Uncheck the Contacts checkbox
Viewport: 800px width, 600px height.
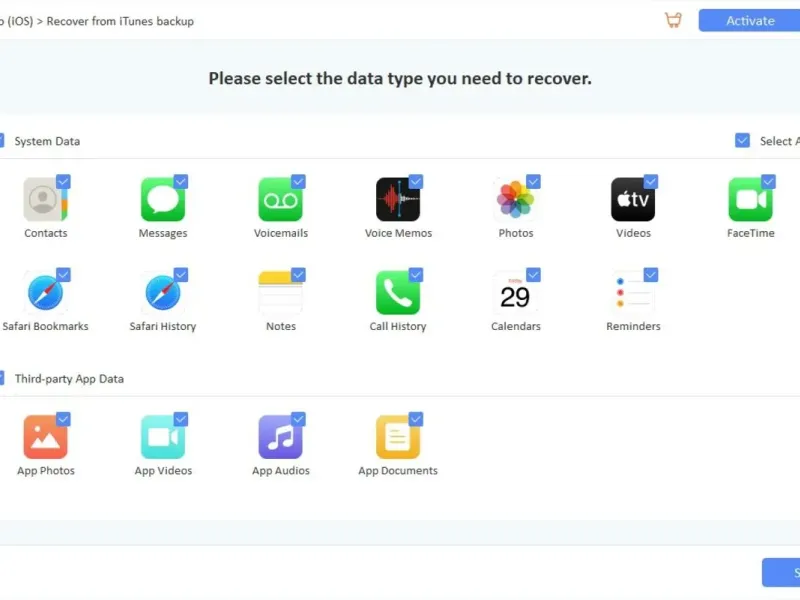click(63, 182)
